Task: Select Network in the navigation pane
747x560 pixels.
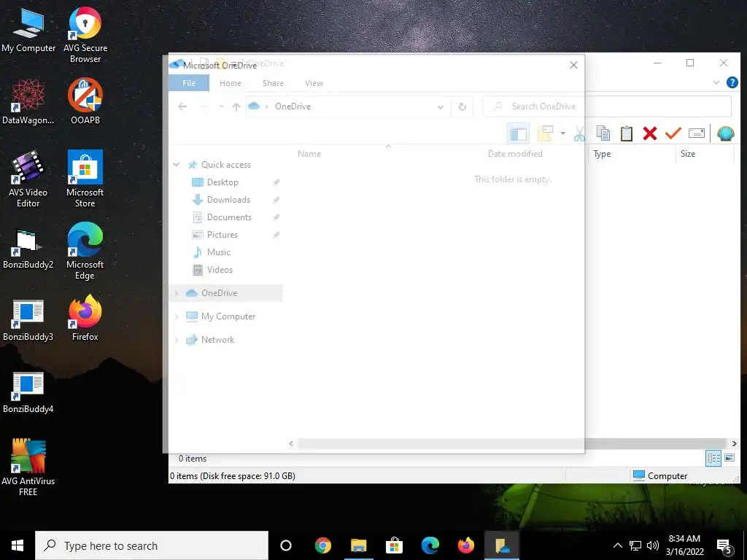Action: [x=217, y=340]
